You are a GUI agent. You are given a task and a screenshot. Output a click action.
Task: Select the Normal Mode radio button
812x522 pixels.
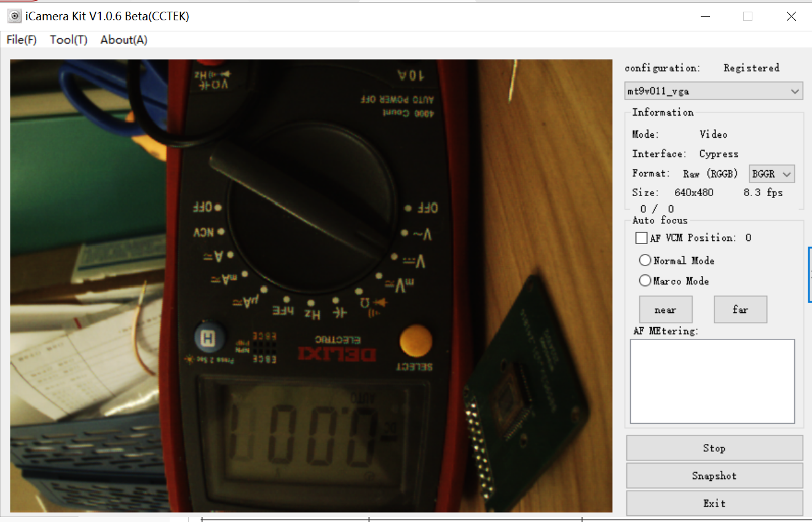[x=645, y=261]
